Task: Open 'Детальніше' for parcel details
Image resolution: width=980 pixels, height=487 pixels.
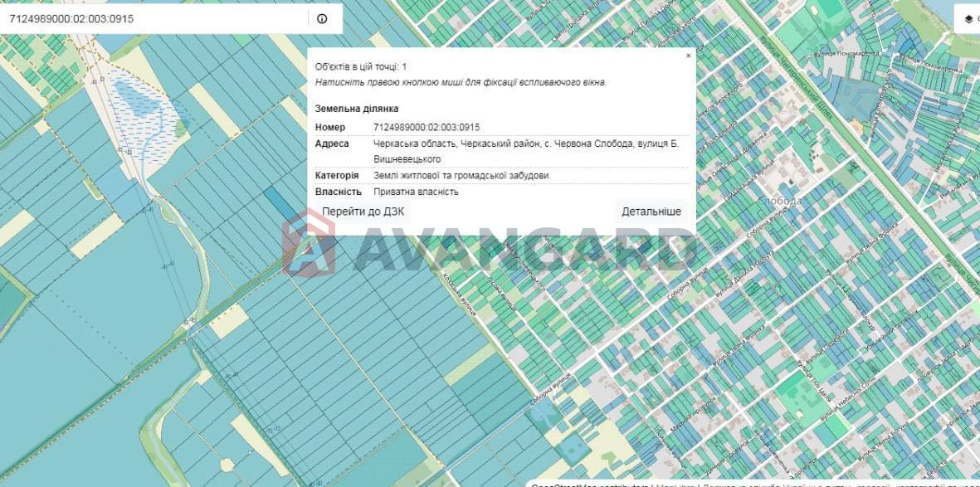Action: point(651,212)
